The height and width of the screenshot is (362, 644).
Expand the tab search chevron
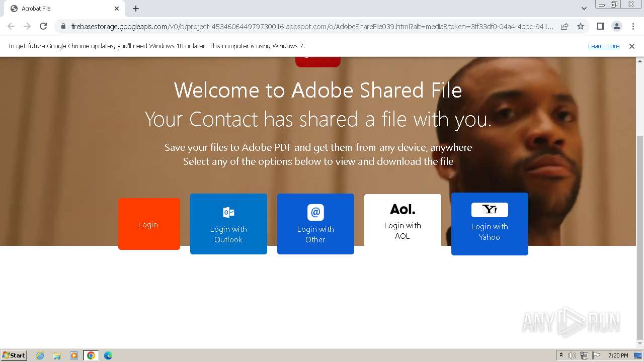tap(584, 9)
